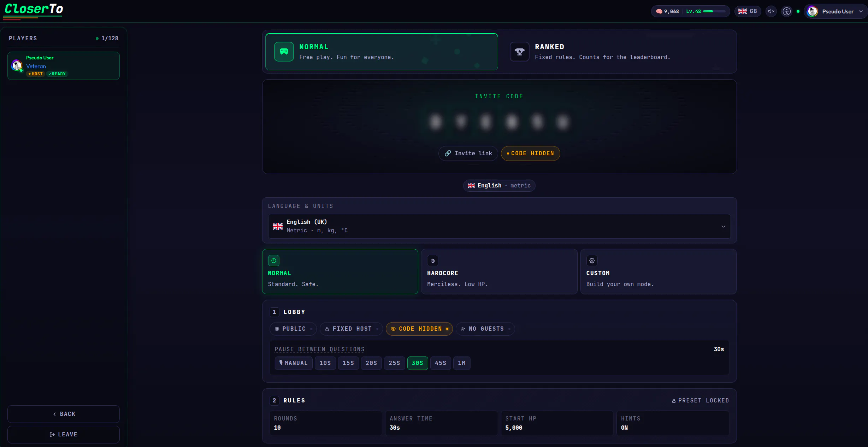Click the START HP 5,000 rule box

(557, 423)
